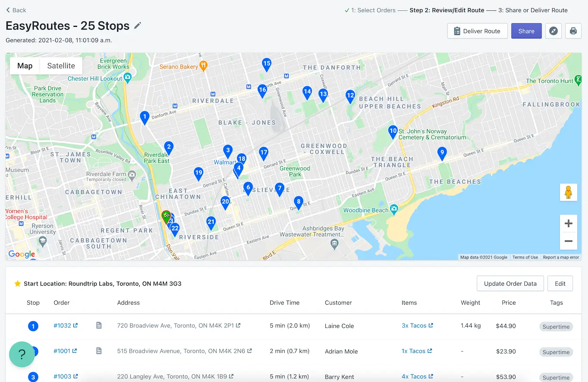Click the Edit button for stops list
Screen dimensions: 588x382
click(560, 284)
